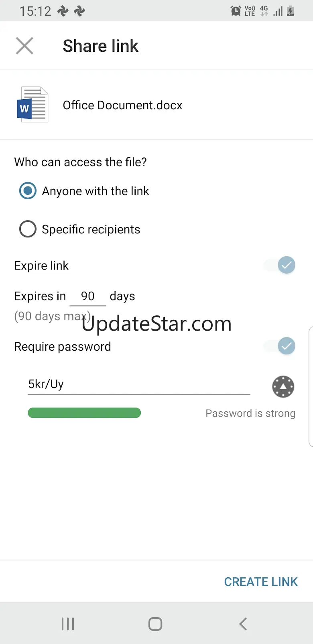Image resolution: width=313 pixels, height=644 pixels.
Task: Open Android recent apps button
Action: point(68,624)
